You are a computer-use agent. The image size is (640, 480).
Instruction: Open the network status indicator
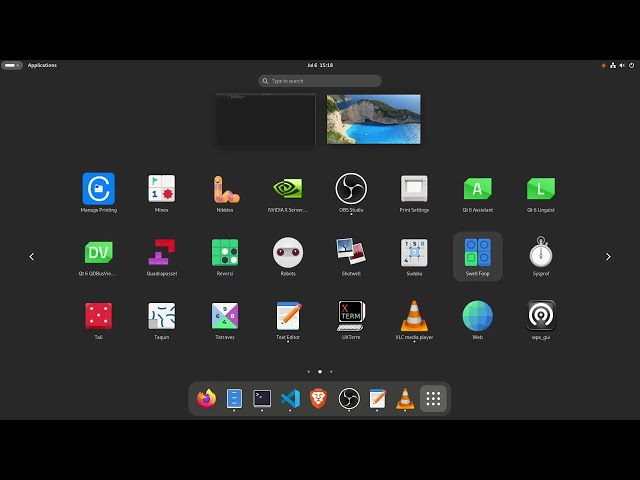coord(613,65)
